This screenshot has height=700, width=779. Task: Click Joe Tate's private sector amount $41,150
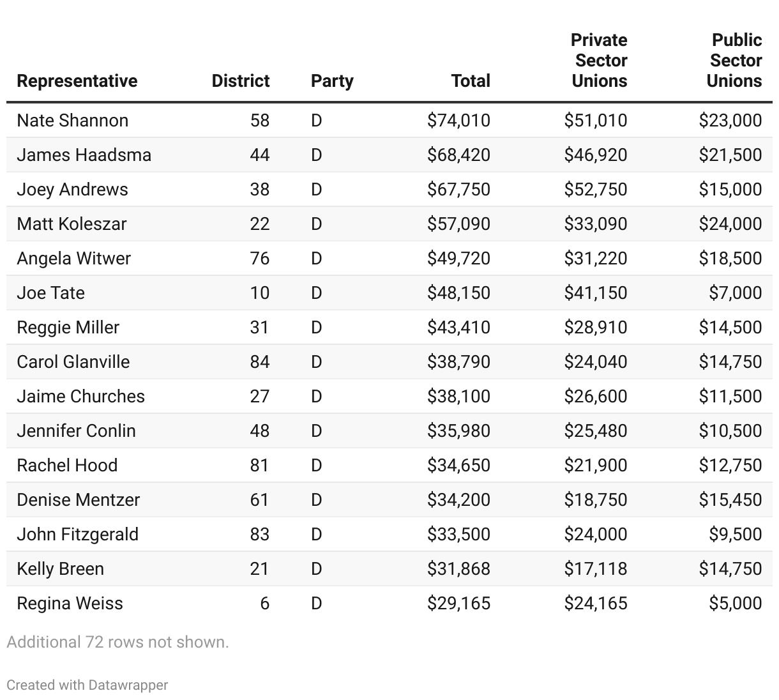[595, 293]
